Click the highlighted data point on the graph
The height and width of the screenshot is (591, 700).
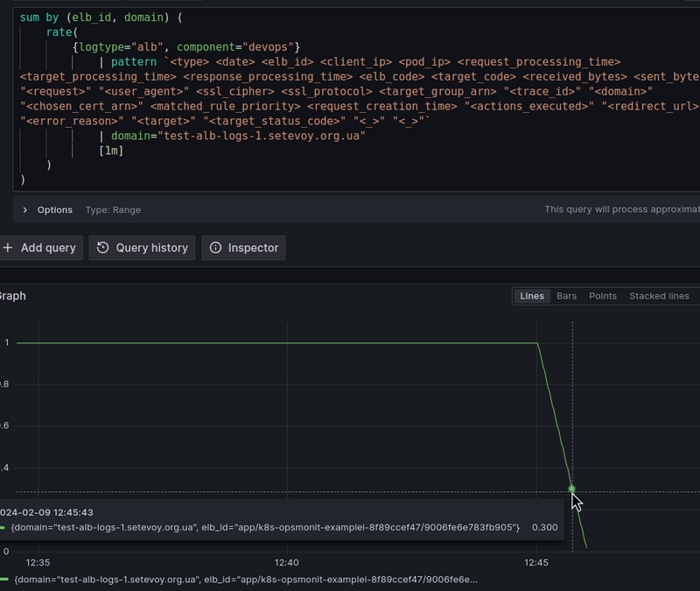coord(572,489)
